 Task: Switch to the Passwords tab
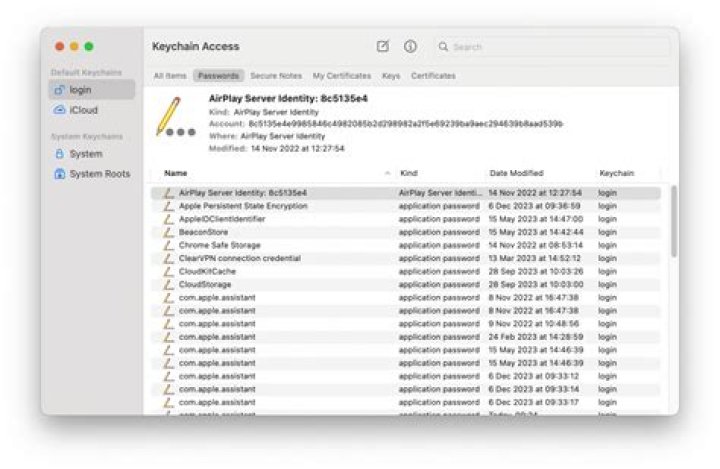click(218, 76)
